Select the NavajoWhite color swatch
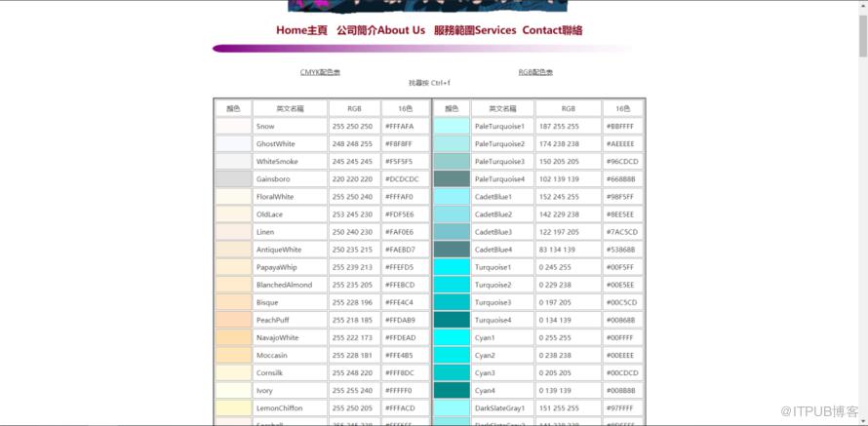868x426 pixels. [234, 338]
